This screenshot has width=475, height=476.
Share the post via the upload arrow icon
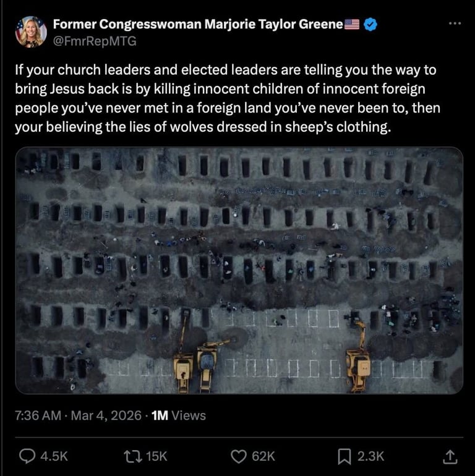pyautogui.click(x=450, y=457)
